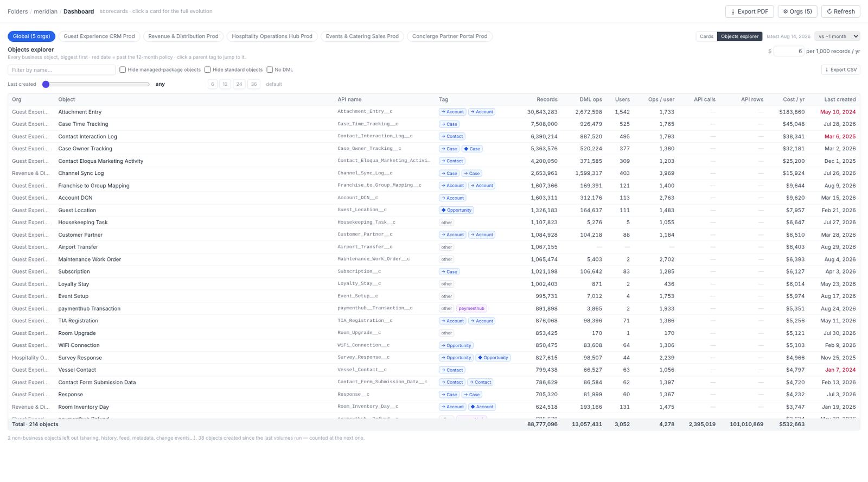Reset last created to default
Screen dimensions: 868x482
pyautogui.click(x=274, y=84)
